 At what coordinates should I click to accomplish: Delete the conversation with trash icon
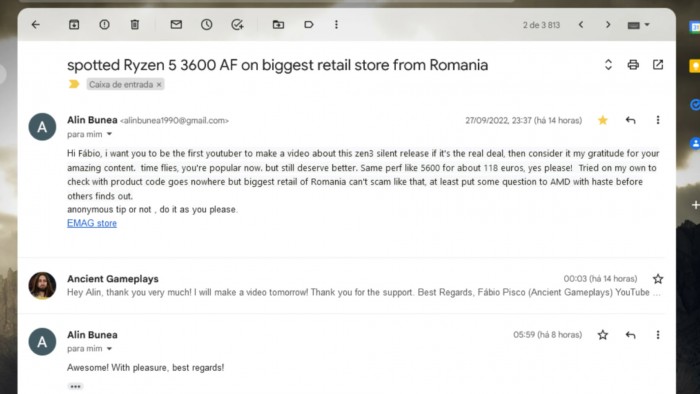pyautogui.click(x=134, y=25)
